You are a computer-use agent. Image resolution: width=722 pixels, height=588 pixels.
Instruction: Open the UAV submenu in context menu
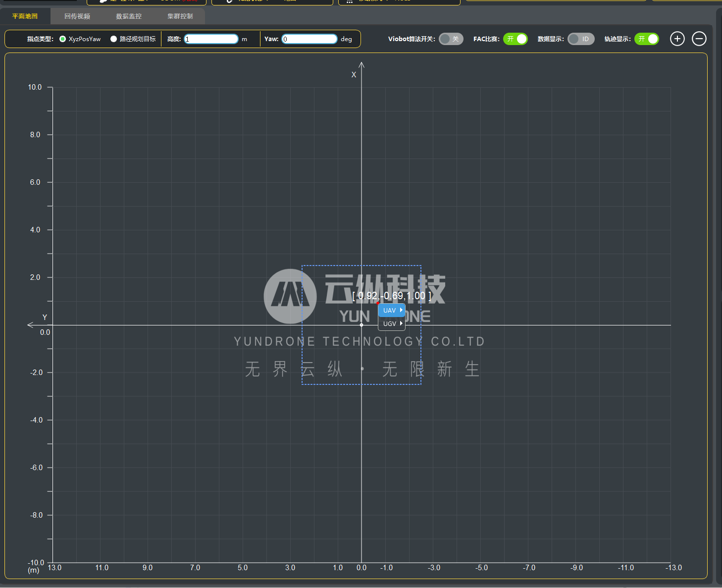pos(392,311)
